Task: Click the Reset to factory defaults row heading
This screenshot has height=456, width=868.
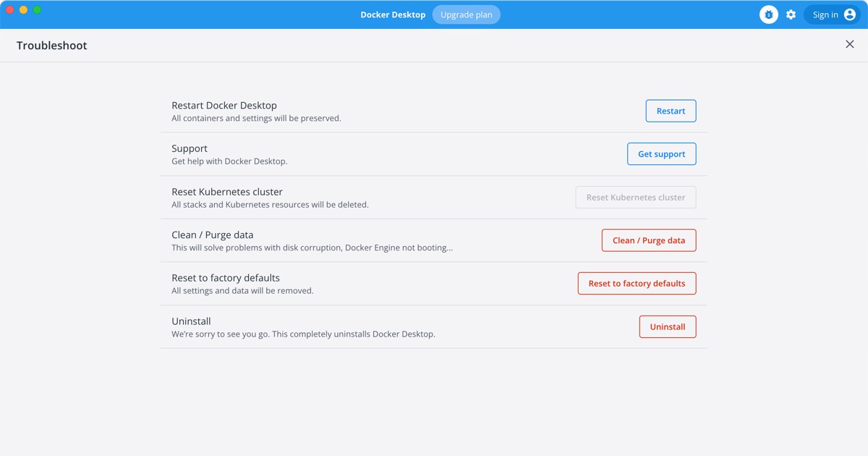Action: coord(226,278)
